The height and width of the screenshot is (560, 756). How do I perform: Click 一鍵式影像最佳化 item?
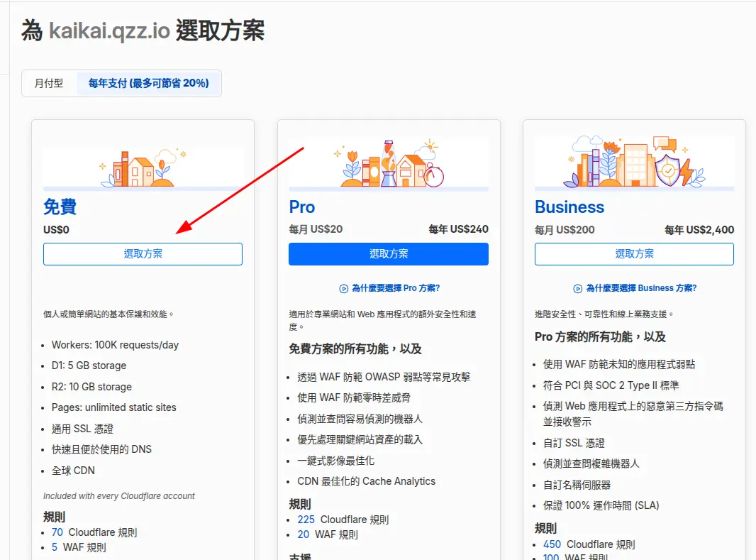(335, 461)
